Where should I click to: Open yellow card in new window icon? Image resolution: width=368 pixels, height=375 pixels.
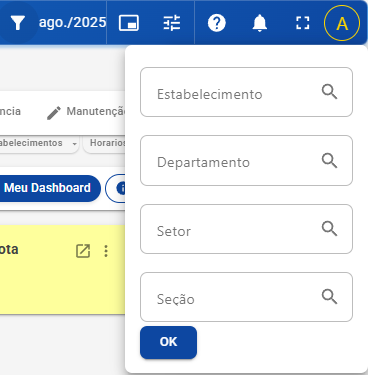coord(83,251)
